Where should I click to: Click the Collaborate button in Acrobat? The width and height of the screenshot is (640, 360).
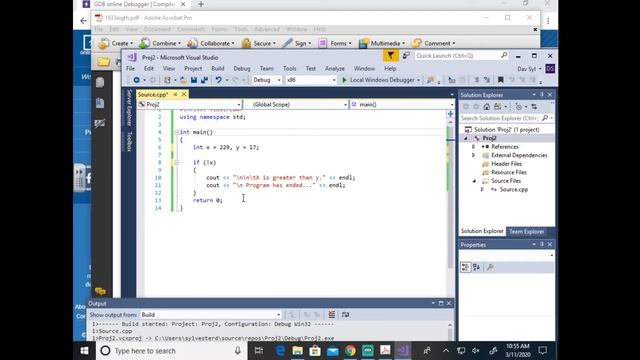pos(211,43)
